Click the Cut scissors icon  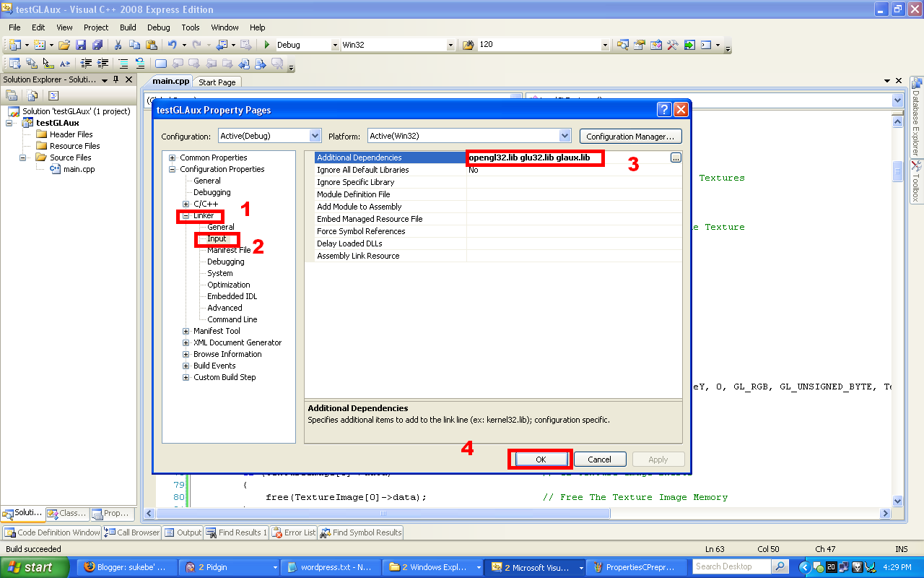118,45
